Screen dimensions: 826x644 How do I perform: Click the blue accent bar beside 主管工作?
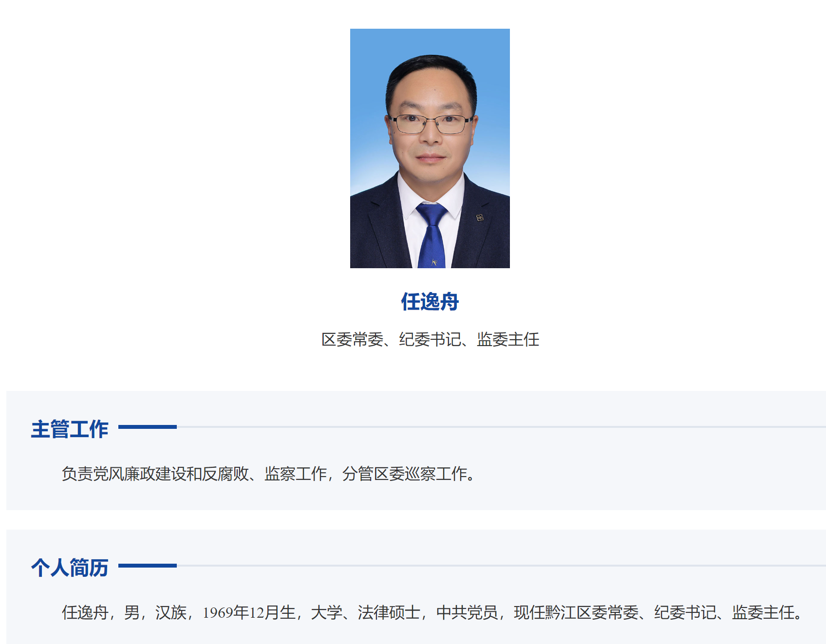click(148, 427)
